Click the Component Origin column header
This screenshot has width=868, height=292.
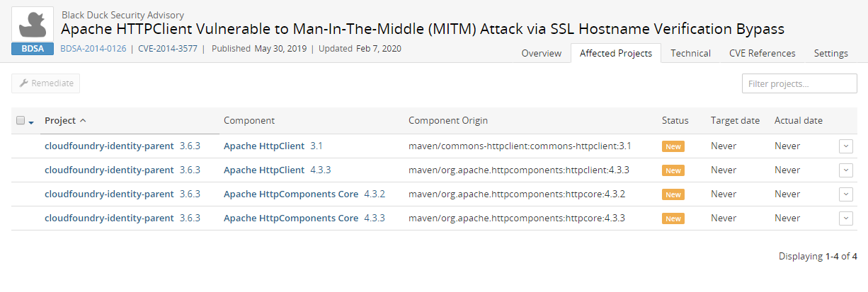click(448, 121)
